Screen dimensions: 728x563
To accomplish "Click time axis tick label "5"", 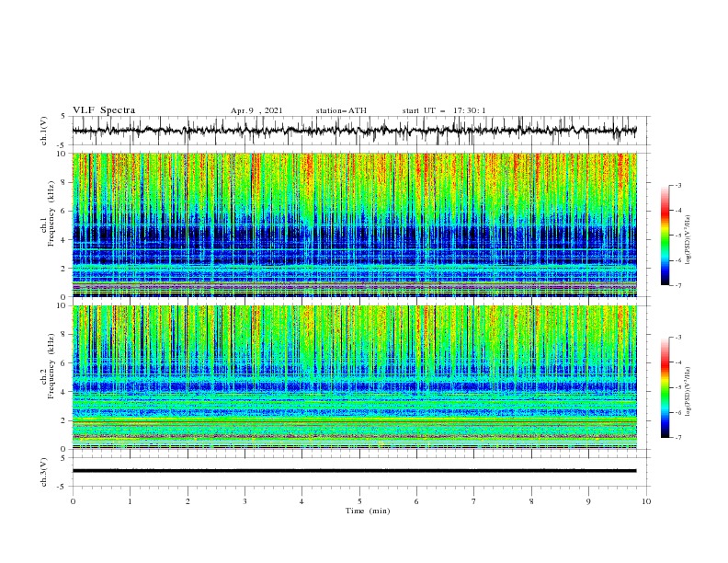I will pyautogui.click(x=359, y=501).
